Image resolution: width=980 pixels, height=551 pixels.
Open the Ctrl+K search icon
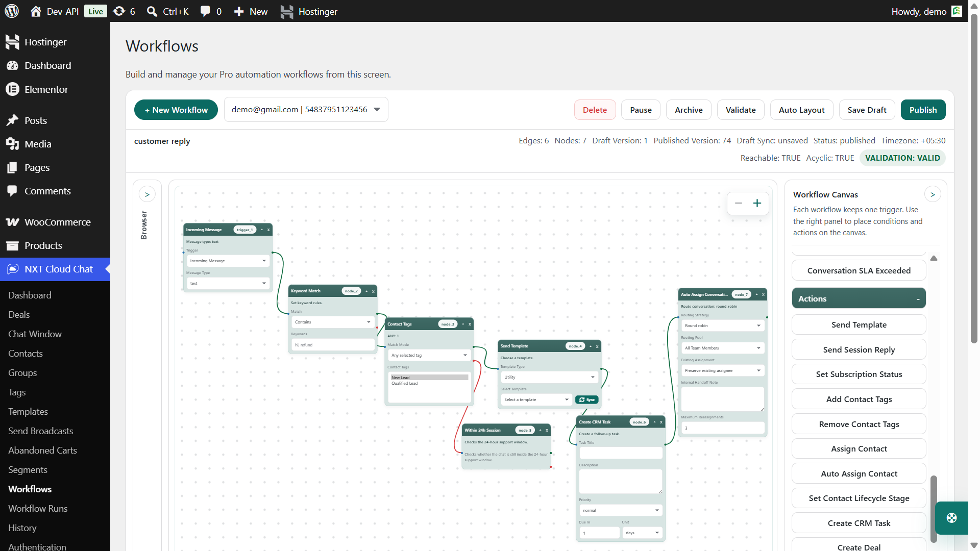click(152, 11)
